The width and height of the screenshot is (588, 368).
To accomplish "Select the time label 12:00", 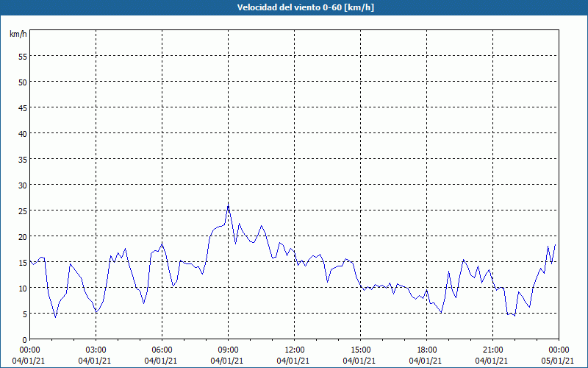I will coord(295,350).
